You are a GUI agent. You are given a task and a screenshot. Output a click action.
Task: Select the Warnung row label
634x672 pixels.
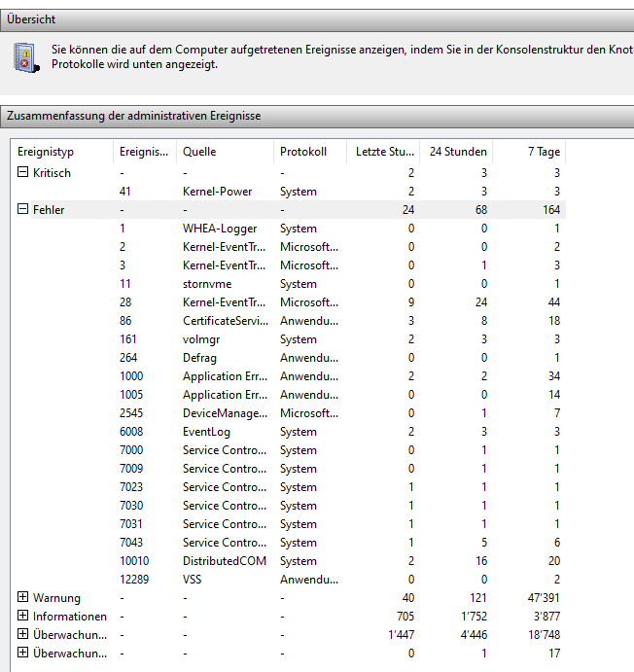click(x=56, y=598)
